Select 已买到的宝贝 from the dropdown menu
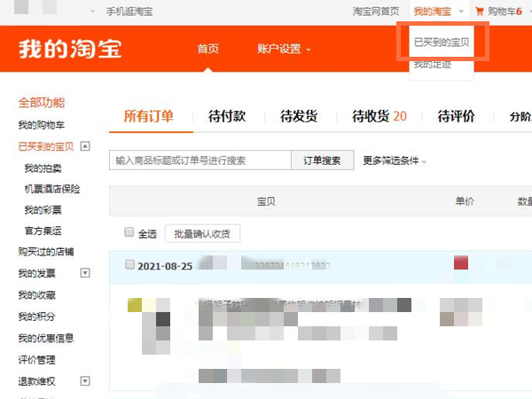Image resolution: width=532 pixels, height=399 pixels. point(442,43)
